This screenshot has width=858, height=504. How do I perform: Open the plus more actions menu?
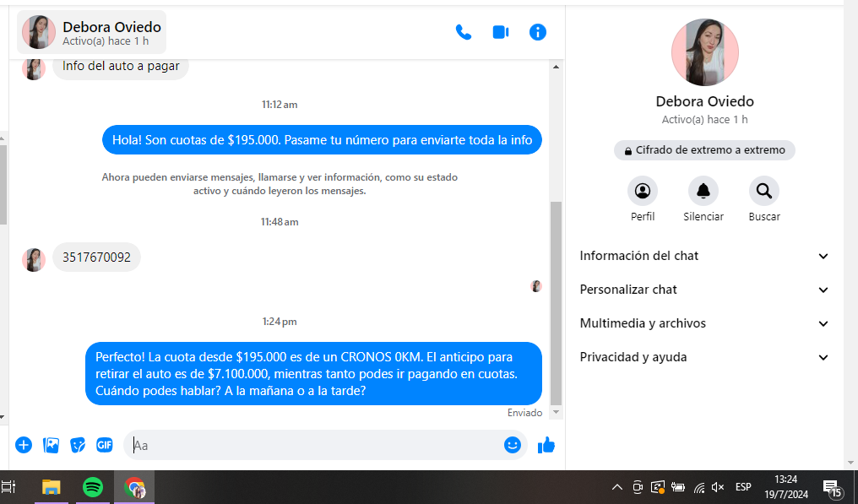[24, 445]
